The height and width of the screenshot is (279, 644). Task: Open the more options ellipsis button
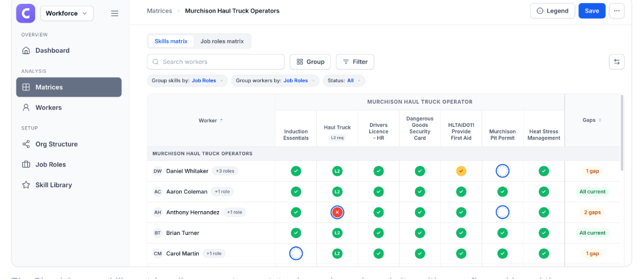point(616,11)
